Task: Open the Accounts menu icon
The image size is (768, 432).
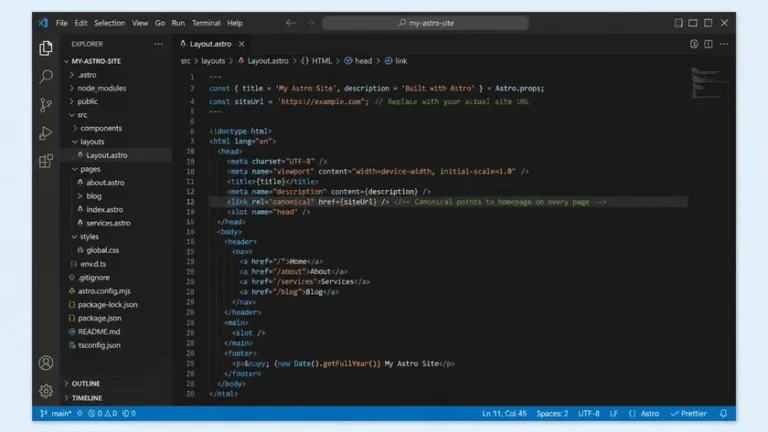Action: coord(46,363)
